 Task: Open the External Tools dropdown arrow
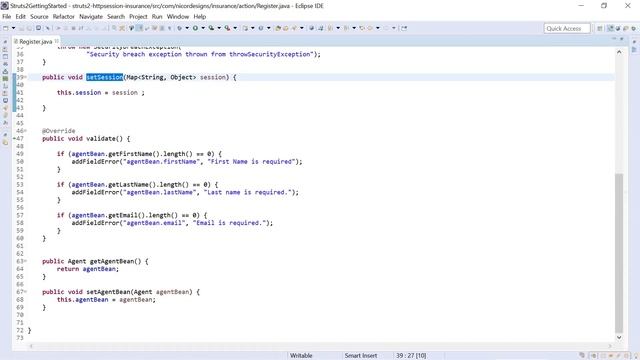(235, 28)
